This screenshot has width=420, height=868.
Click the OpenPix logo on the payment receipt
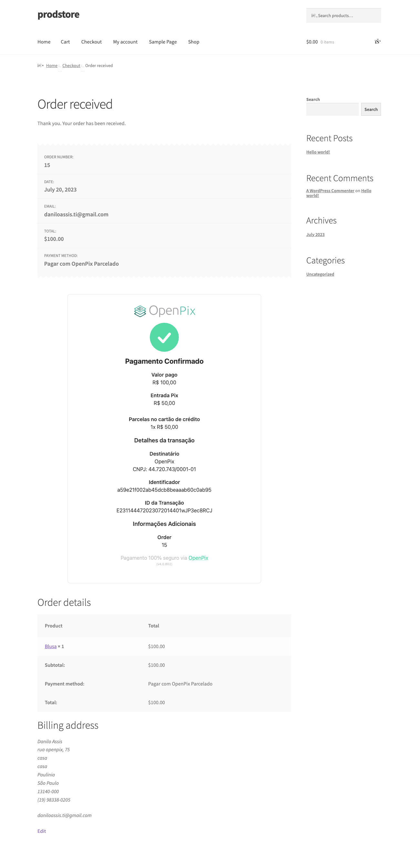coord(164,310)
